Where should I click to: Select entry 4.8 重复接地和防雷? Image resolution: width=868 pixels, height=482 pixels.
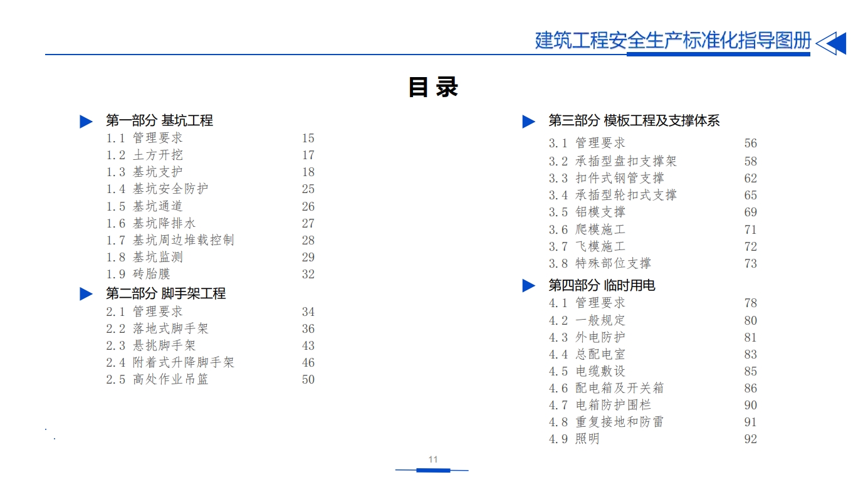tap(606, 422)
